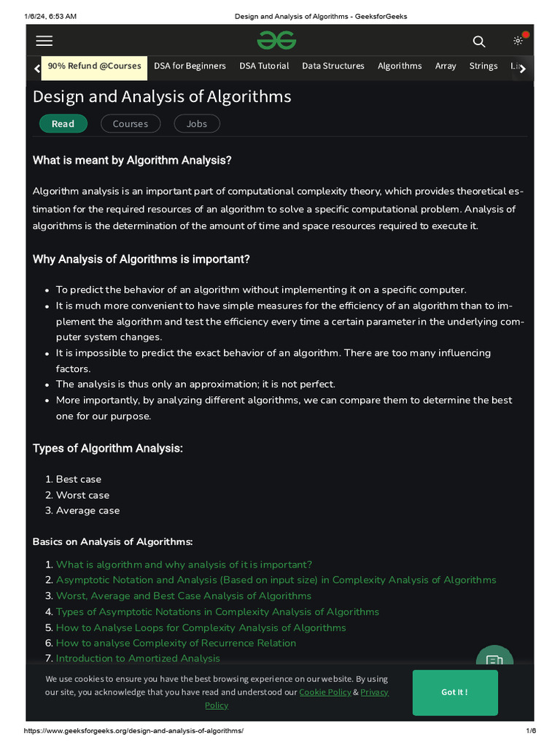The height and width of the screenshot is (747, 560).
Task: Select the 90% Refund @Courses tab
Action: point(94,66)
